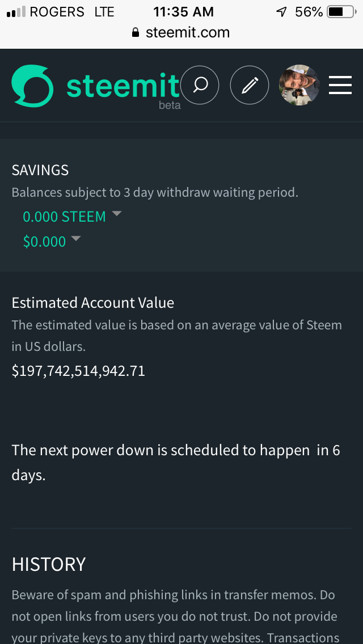This screenshot has height=644, width=363.
Task: Click the arrow next to 0.000 STEEM
Action: click(117, 214)
